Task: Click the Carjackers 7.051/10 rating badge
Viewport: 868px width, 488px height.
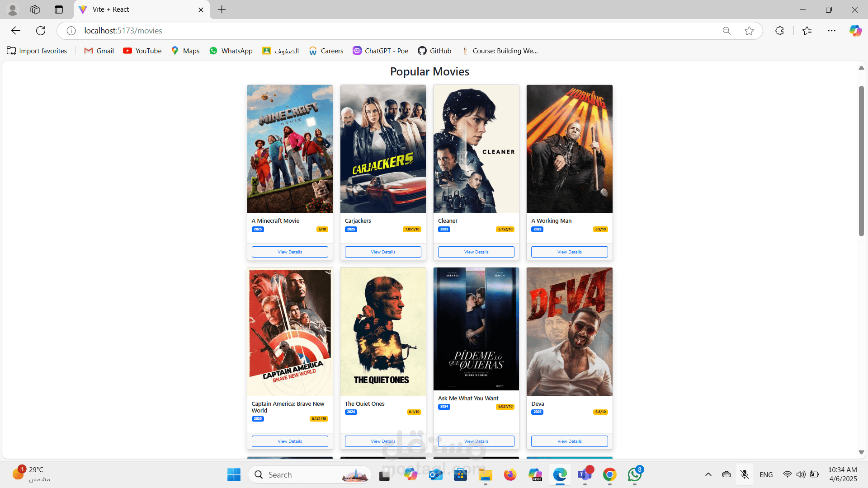Action: click(x=412, y=230)
